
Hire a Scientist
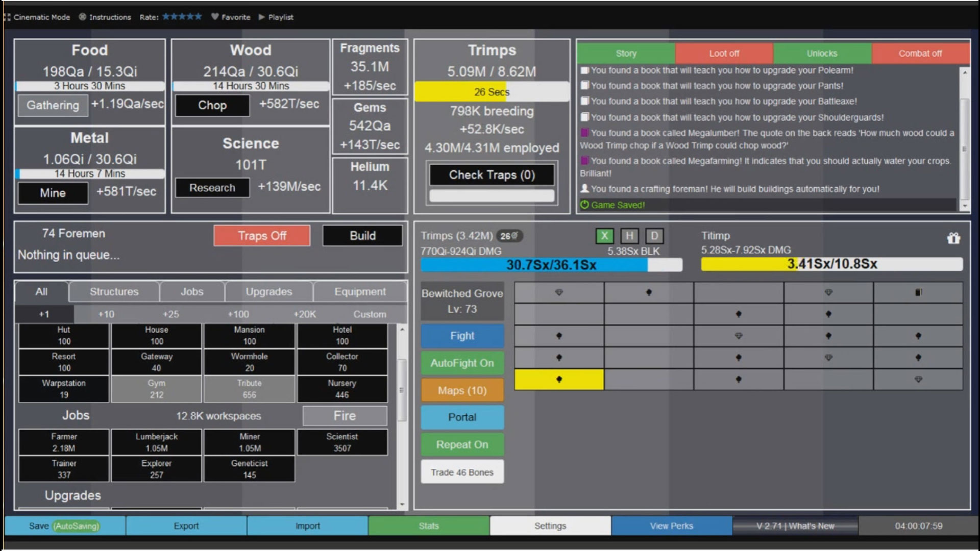click(342, 442)
